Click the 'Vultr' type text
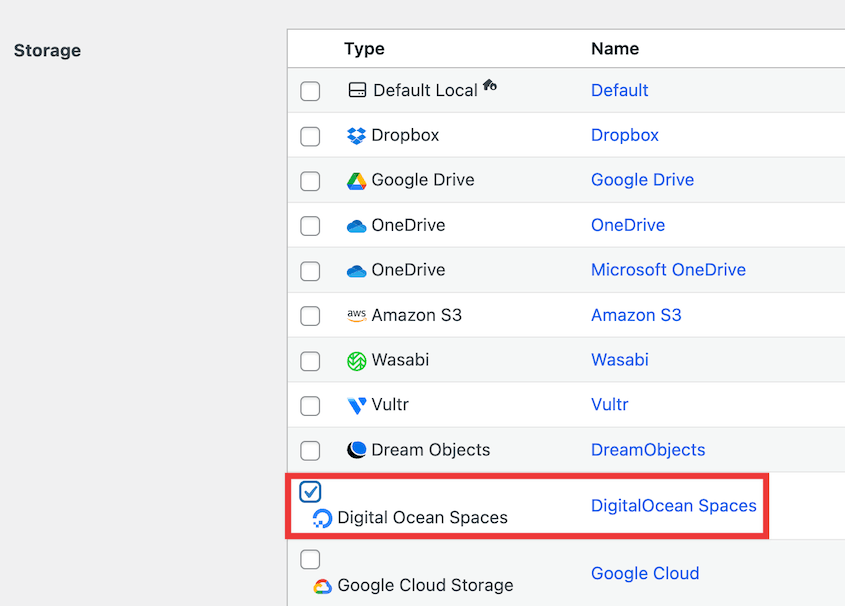This screenshot has width=845, height=606. [x=390, y=404]
